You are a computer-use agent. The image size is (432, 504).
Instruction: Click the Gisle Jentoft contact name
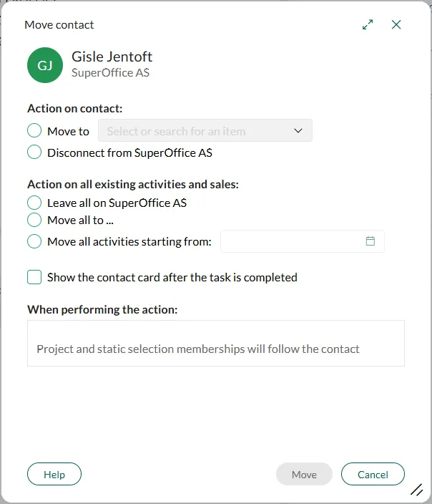coord(112,57)
